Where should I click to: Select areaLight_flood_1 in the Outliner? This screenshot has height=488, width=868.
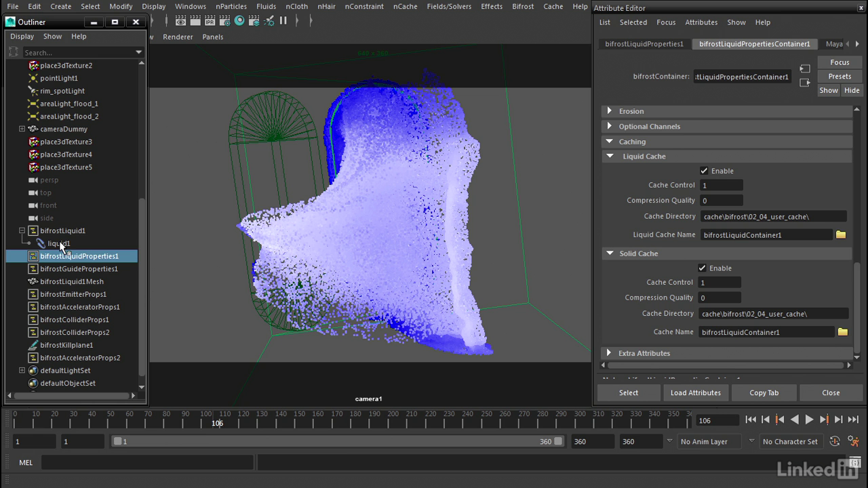(69, 104)
